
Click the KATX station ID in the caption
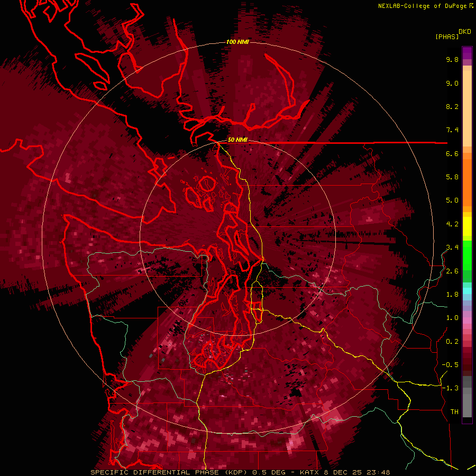coord(309,472)
